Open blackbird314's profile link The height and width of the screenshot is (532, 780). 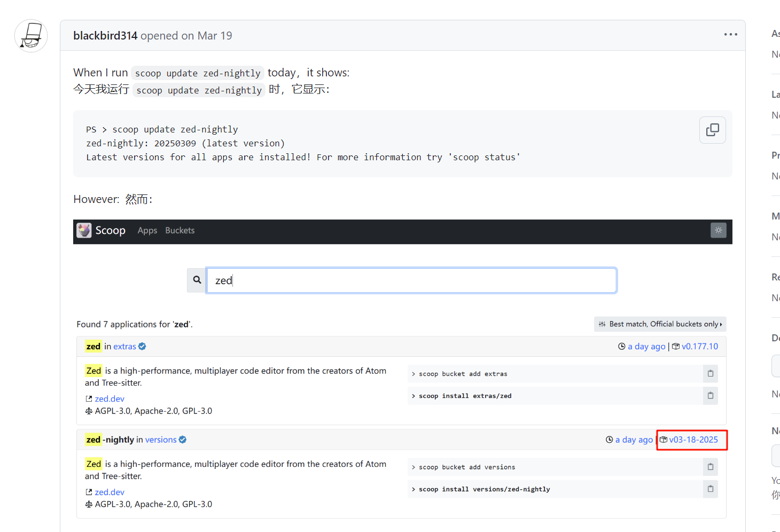(x=105, y=36)
